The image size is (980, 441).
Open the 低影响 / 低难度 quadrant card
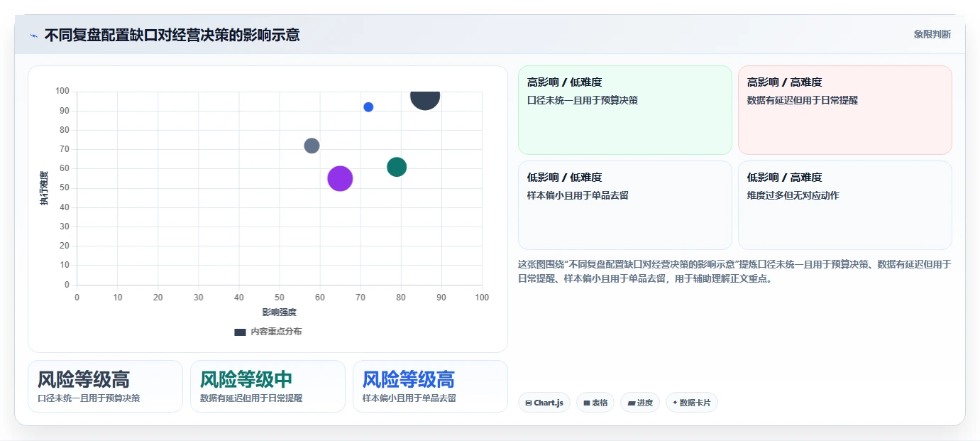point(624,205)
